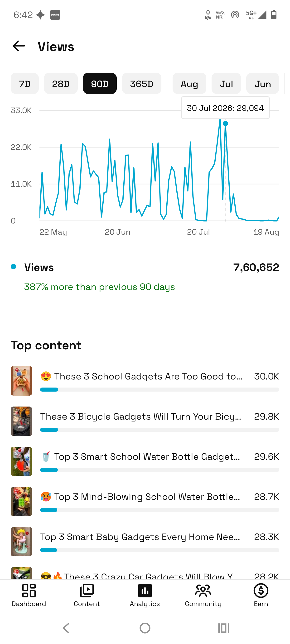Tap the Android system back chevron
Screen dimensions: 290x644
(66, 628)
